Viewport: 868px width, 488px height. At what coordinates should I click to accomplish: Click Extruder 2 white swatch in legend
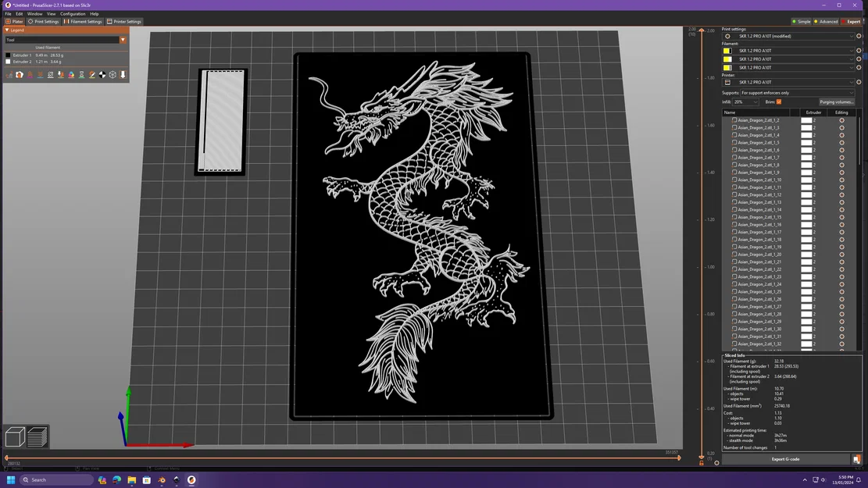[x=8, y=62]
